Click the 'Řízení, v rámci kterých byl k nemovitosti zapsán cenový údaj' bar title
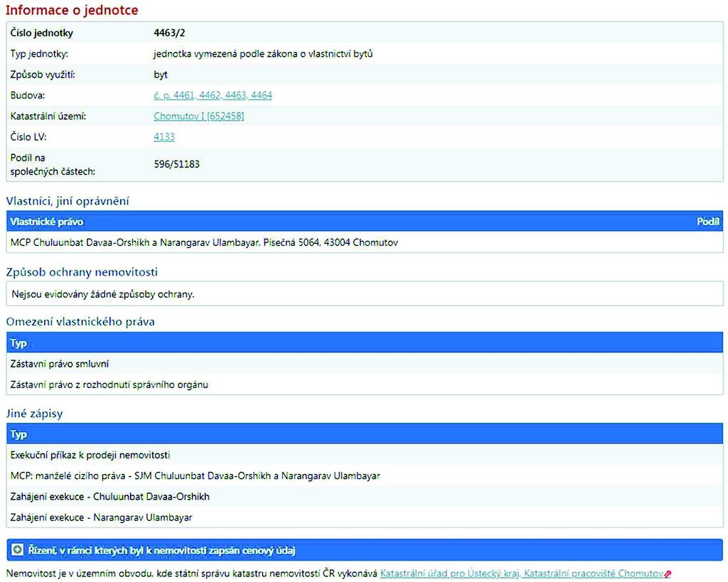Screen dimensions: 728x582 click(161, 551)
